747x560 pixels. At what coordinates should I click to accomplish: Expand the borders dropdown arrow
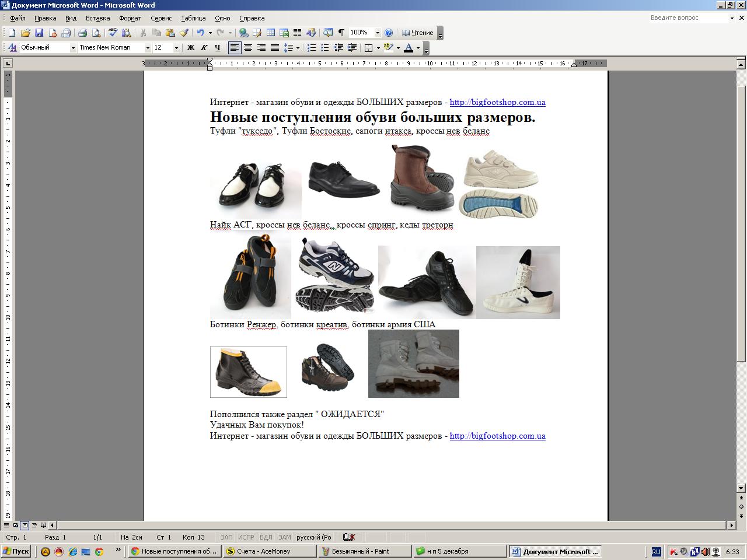point(378,48)
